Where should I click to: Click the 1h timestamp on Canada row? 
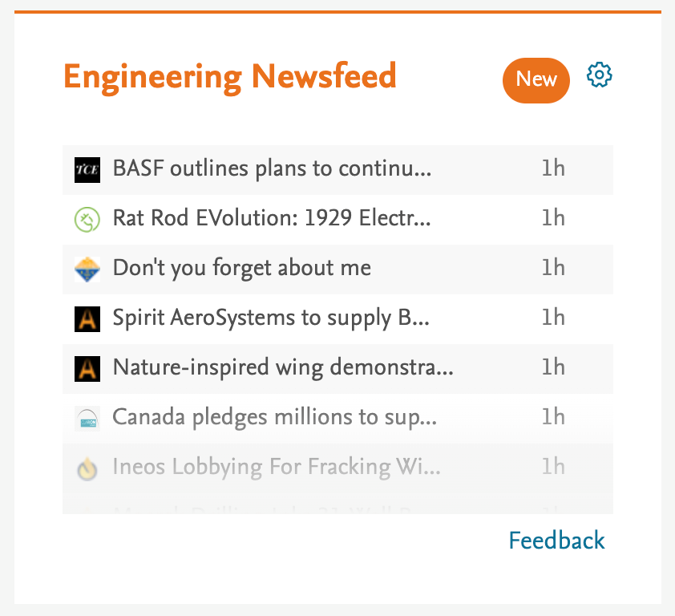(553, 417)
